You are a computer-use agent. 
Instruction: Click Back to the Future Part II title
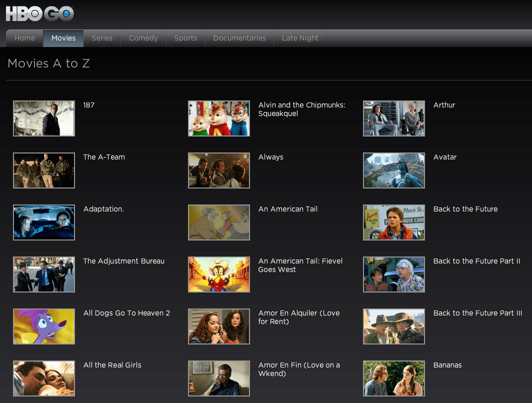(476, 261)
